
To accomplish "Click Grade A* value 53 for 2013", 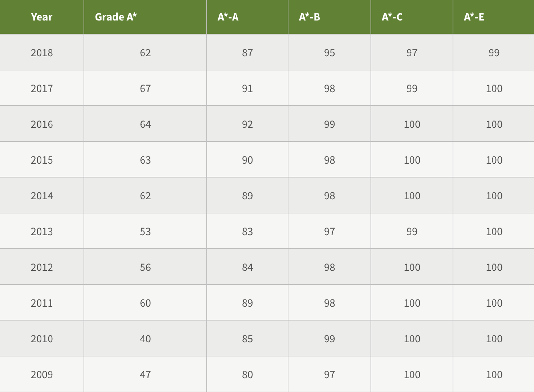I will point(145,232).
